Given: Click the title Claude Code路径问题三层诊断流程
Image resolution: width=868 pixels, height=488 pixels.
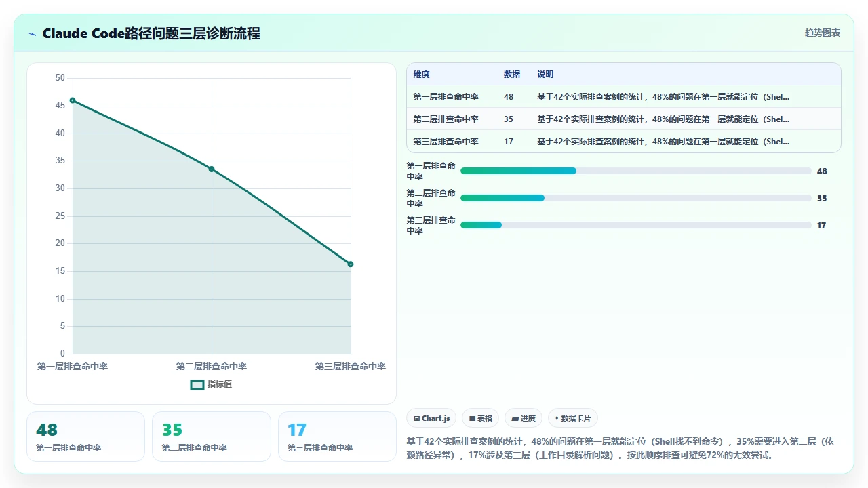Looking at the screenshot, I should (x=151, y=33).
